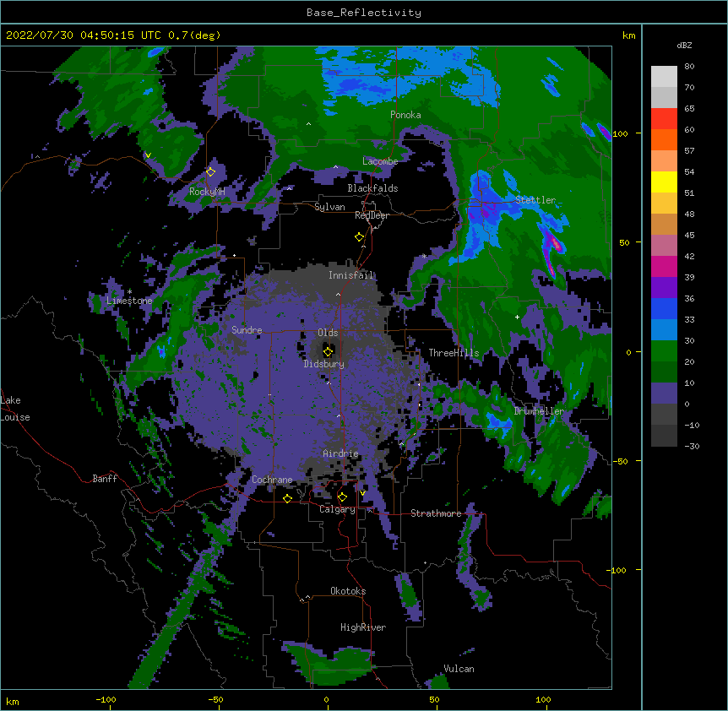Select the 10 dBZ slate purple swatch

[664, 393]
